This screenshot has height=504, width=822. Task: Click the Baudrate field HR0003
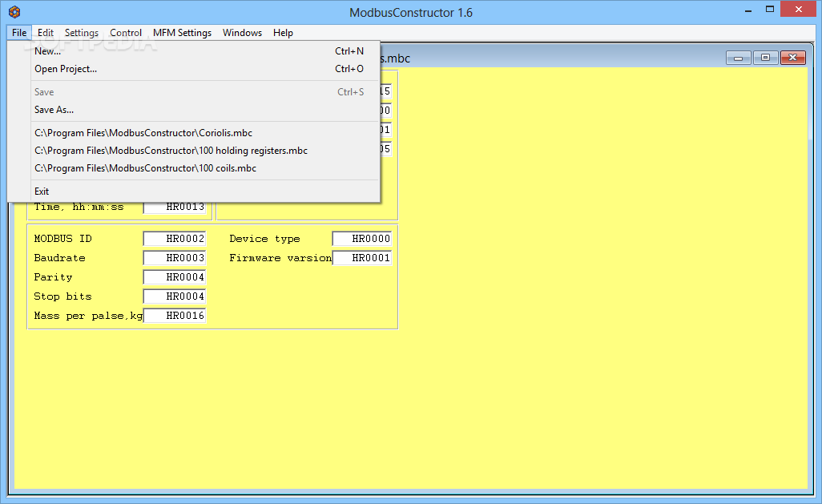tap(175, 258)
